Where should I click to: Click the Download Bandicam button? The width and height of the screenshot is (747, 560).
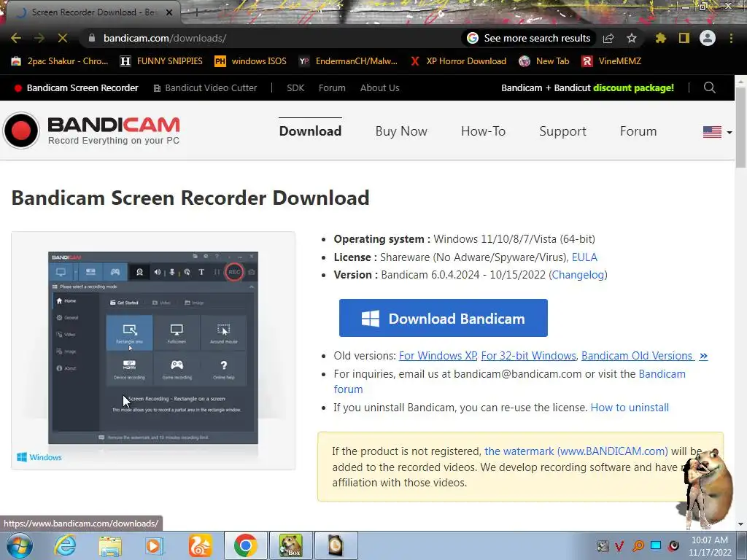[x=444, y=318]
